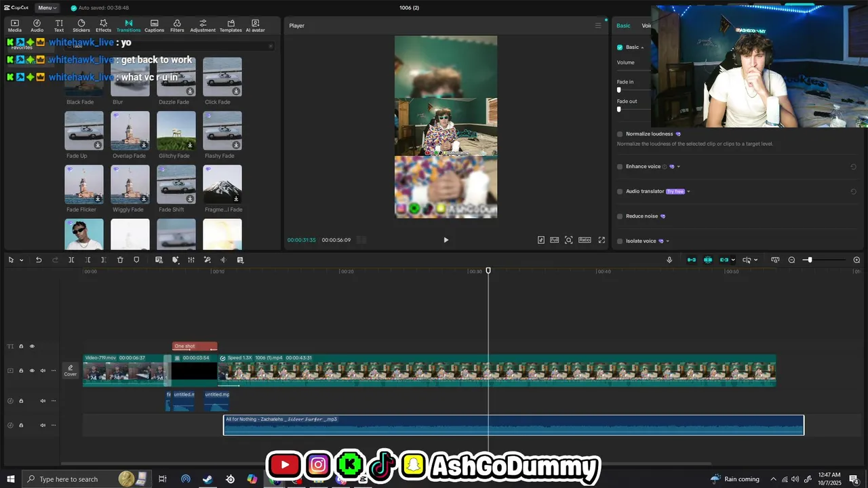
Task: Open the Media panel
Action: 15,26
